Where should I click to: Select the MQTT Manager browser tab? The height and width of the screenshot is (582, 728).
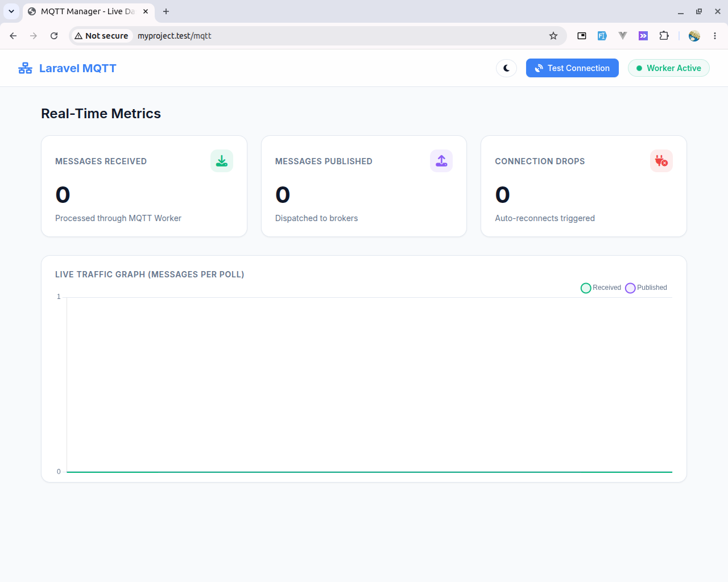tap(88, 11)
